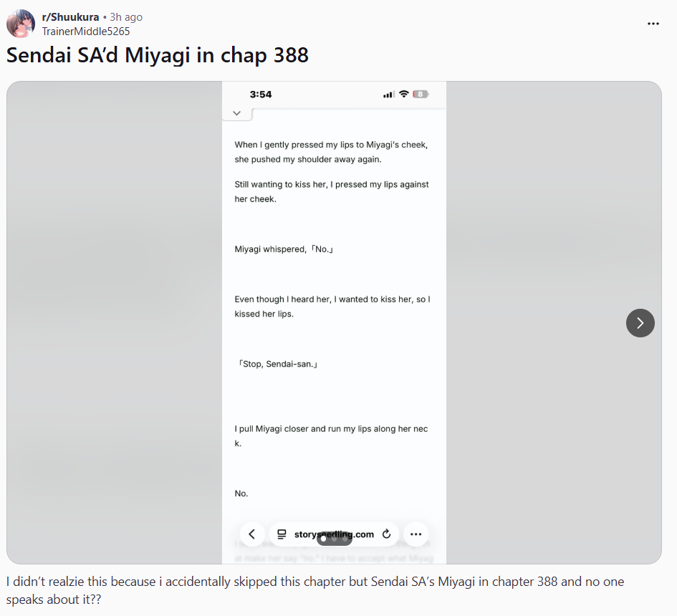Image resolution: width=677 pixels, height=616 pixels.
Task: Click the reload icon beside storyseedling.com
Action: (x=386, y=534)
